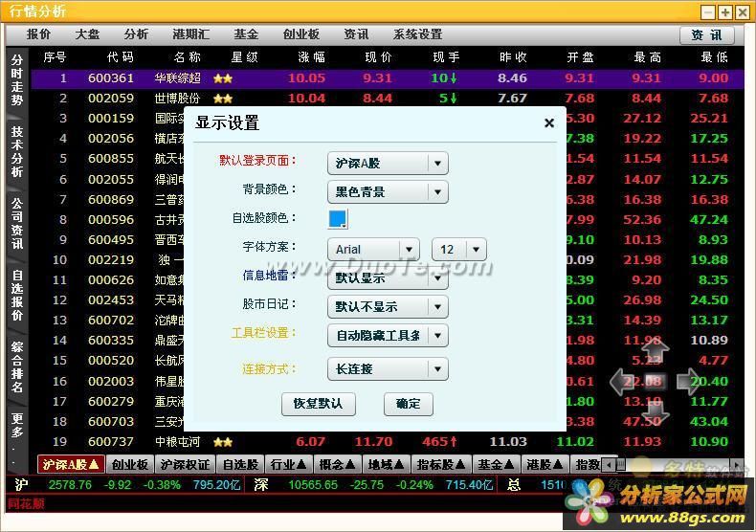Image resolution: width=756 pixels, height=532 pixels.
Task: Open the 港股 bottom tab
Action: pyautogui.click(x=545, y=464)
